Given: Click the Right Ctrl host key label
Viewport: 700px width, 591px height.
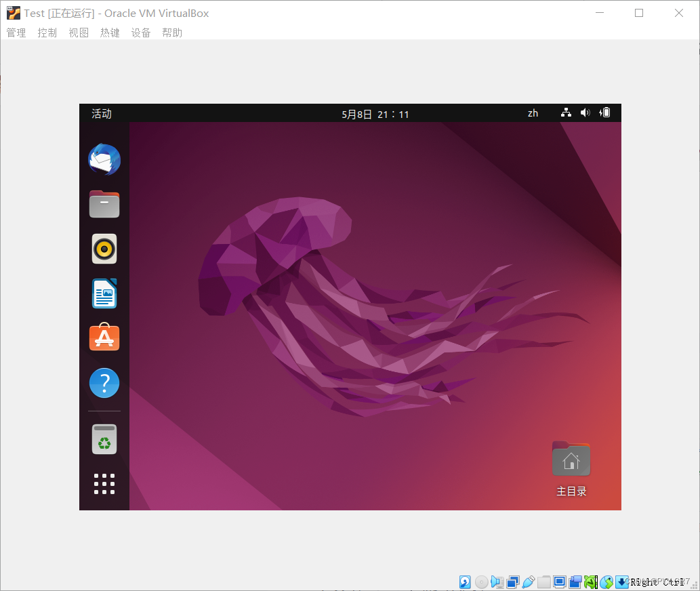Looking at the screenshot, I should click(656, 582).
